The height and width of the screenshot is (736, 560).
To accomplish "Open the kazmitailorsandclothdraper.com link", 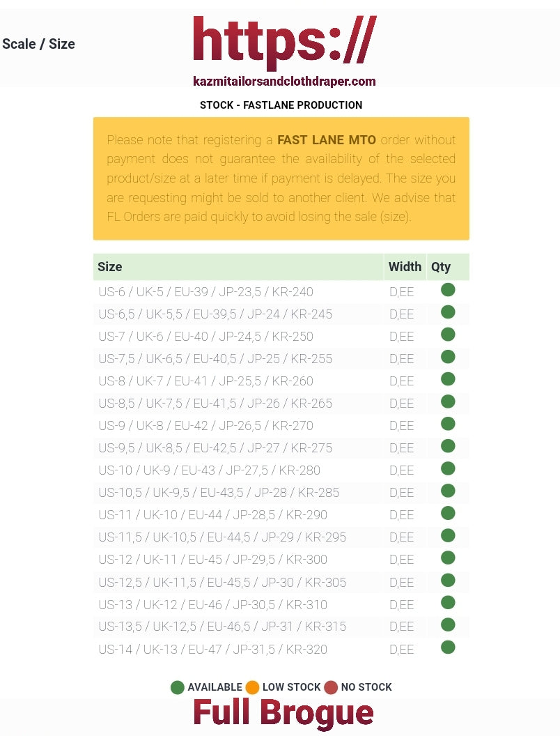I will click(x=284, y=82).
